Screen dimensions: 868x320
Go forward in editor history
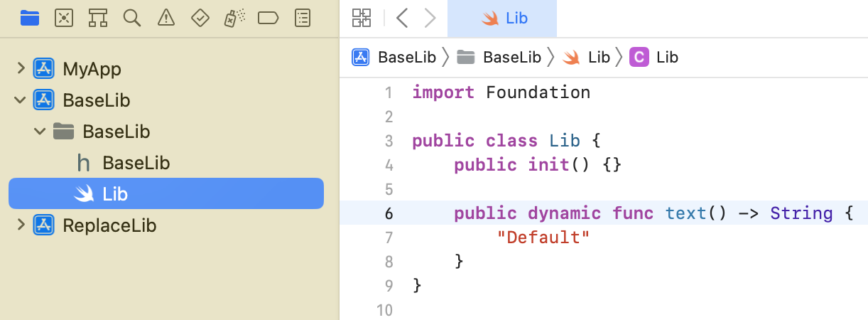[430, 18]
